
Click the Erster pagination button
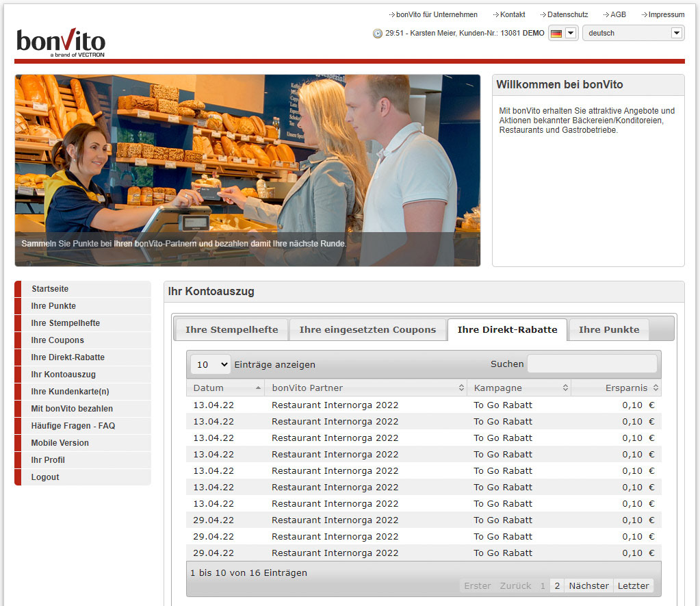[x=477, y=586]
